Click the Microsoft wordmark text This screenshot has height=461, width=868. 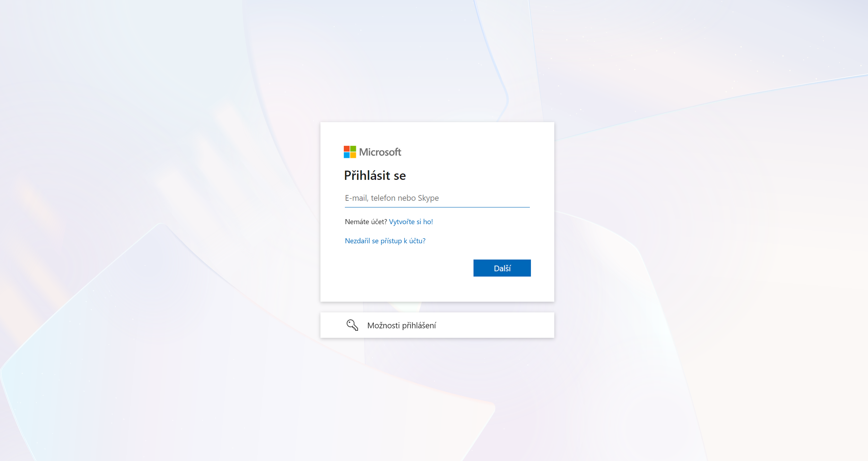(x=380, y=152)
